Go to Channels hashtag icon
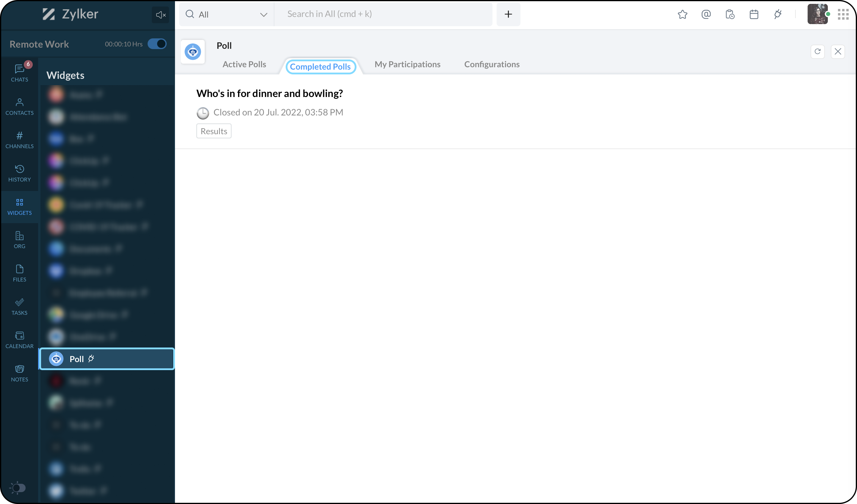 [x=19, y=140]
